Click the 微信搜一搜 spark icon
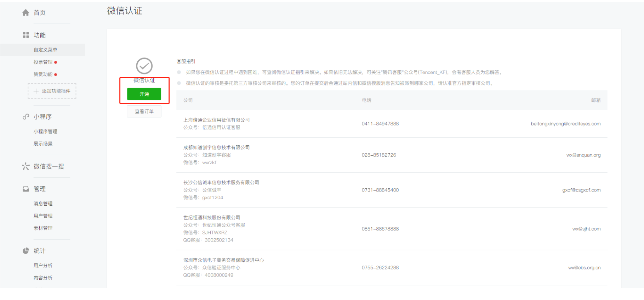Image resolution: width=644 pixels, height=300 pixels. tap(26, 166)
